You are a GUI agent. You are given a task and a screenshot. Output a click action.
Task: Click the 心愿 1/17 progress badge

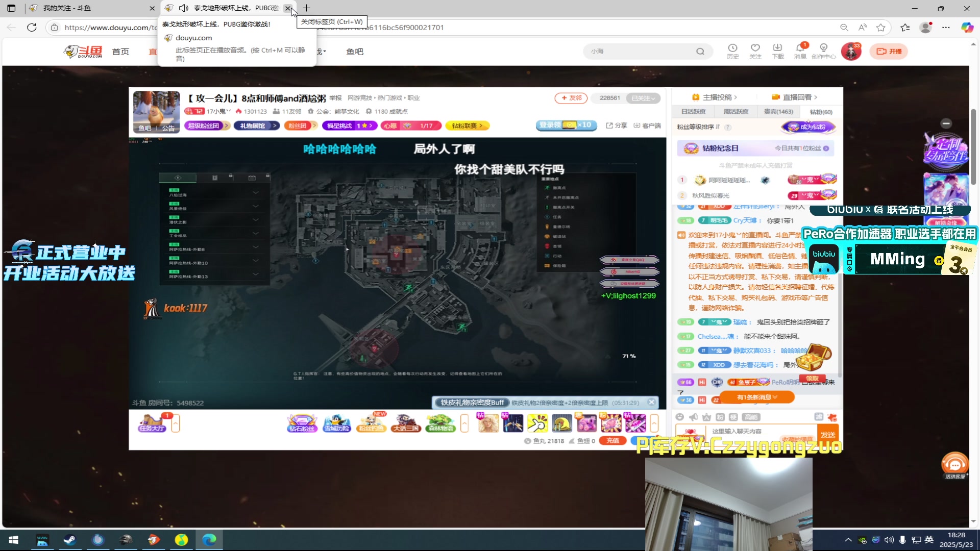click(x=411, y=126)
